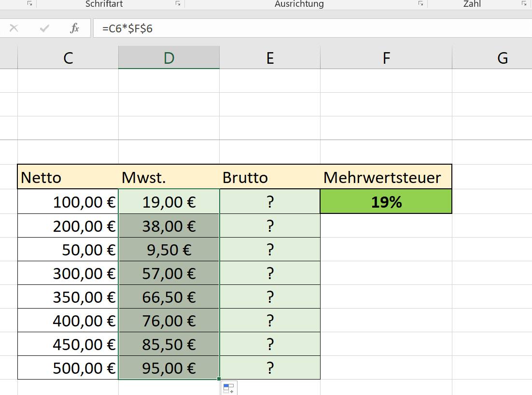The width and height of the screenshot is (532, 395).
Task: Select column E header
Action: tap(270, 57)
